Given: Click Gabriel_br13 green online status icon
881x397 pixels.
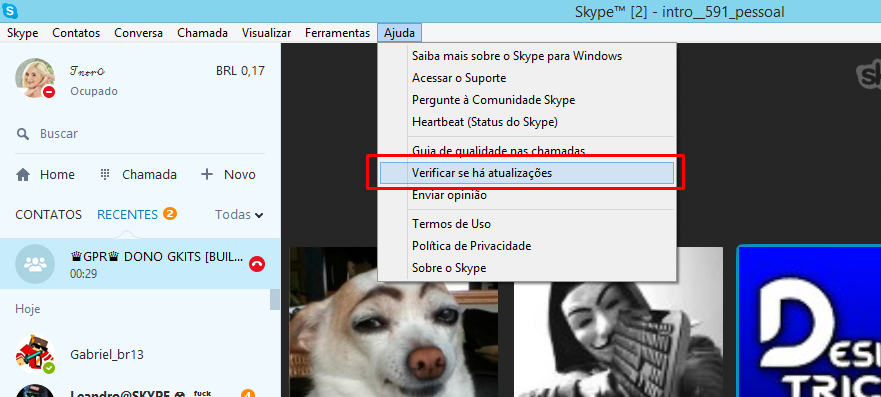Looking at the screenshot, I should pyautogui.click(x=49, y=368).
